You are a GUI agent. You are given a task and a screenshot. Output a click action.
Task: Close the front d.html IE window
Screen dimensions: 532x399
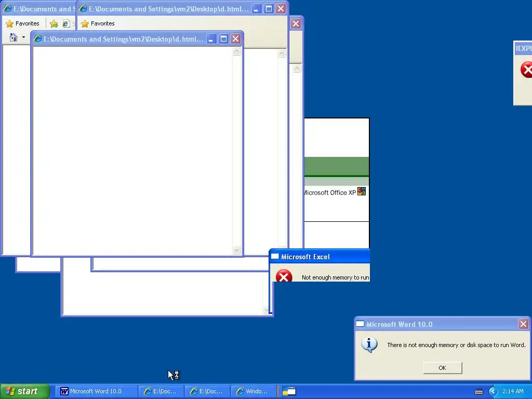pos(235,39)
